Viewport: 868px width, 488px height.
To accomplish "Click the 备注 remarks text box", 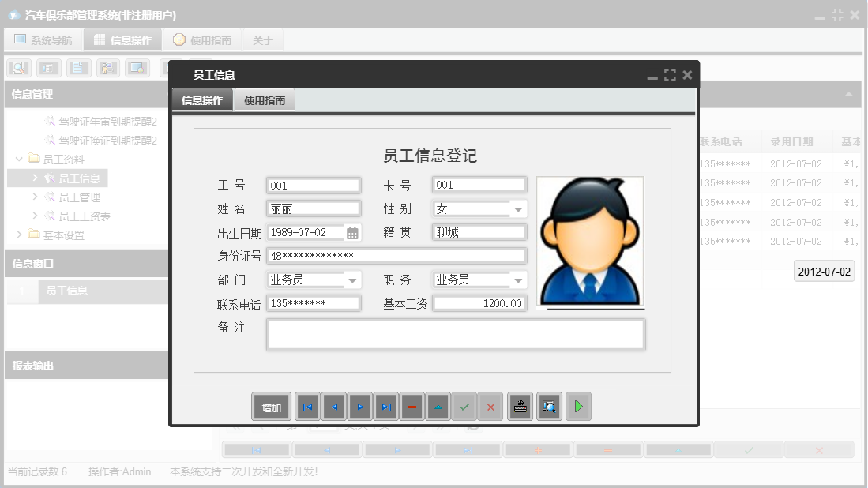I will click(x=456, y=334).
